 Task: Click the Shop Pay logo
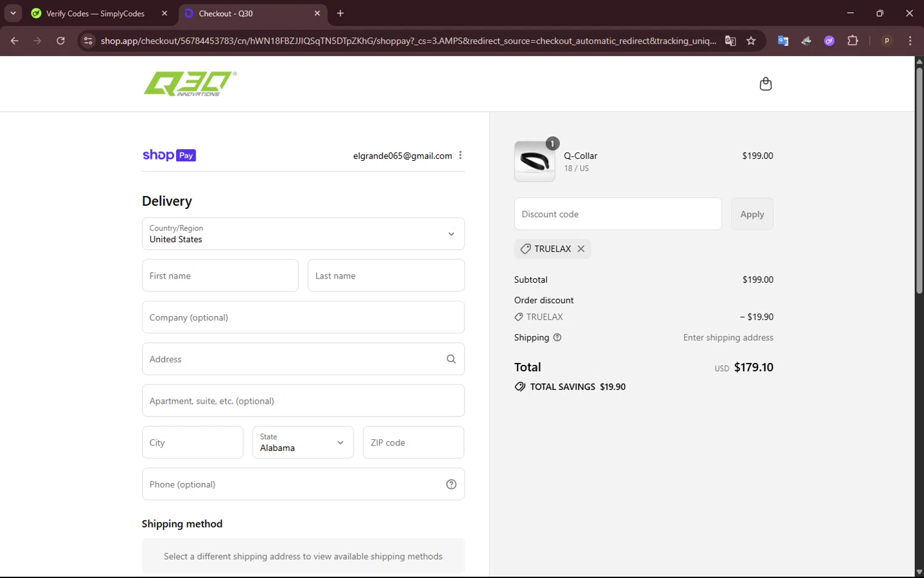pyautogui.click(x=169, y=155)
